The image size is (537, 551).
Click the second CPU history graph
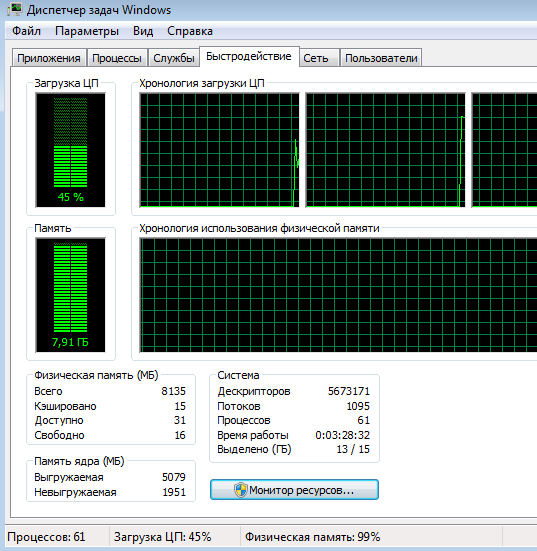point(386,150)
